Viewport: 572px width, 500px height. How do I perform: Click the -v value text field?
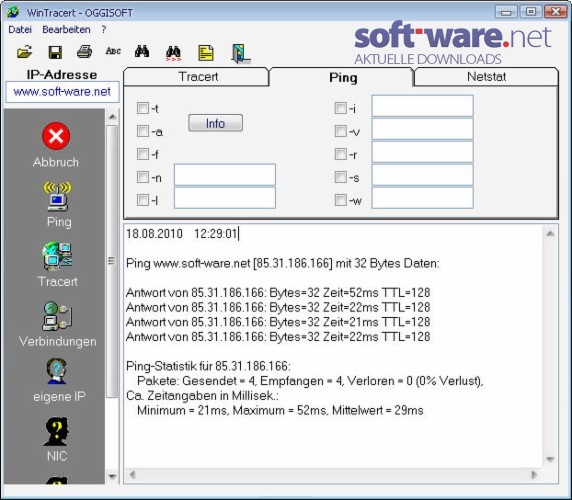422,129
